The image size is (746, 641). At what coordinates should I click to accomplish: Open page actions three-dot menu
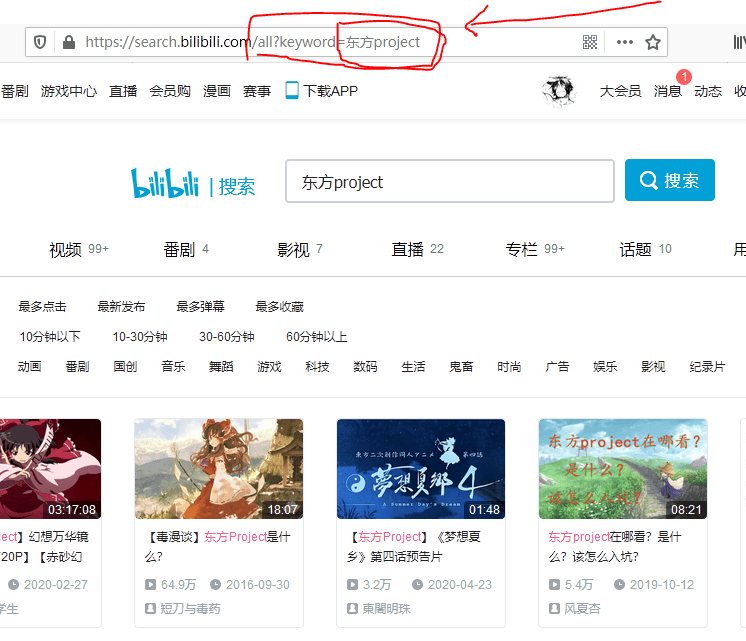tap(624, 42)
